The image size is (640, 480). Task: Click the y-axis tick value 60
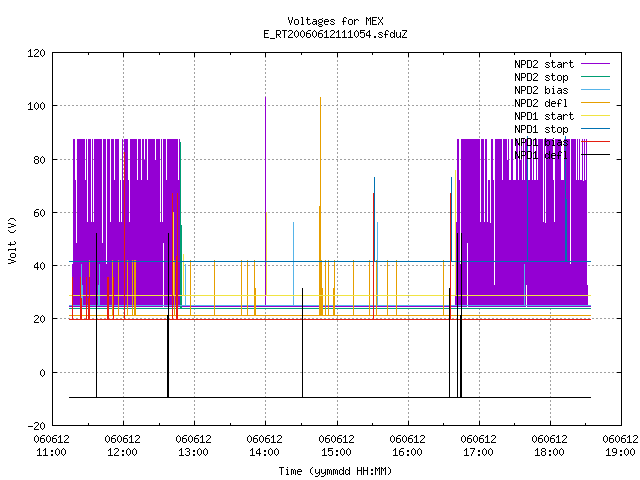point(40,213)
